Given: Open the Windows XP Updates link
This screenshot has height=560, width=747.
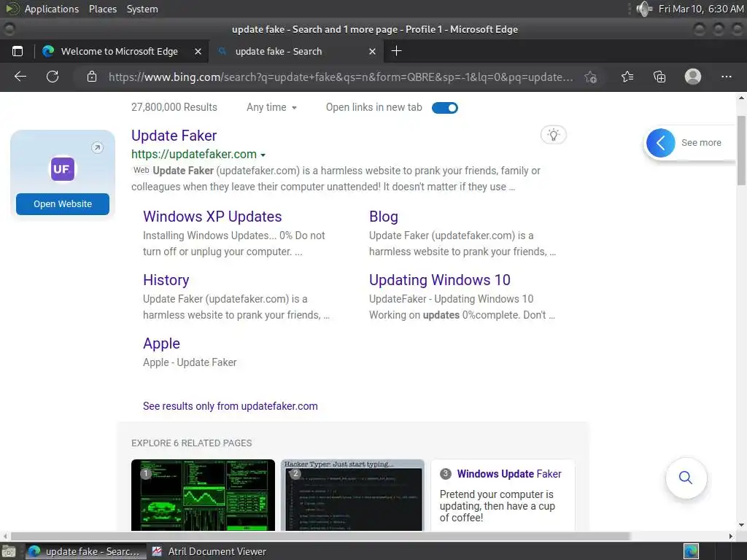Looking at the screenshot, I should pyautogui.click(x=212, y=217).
